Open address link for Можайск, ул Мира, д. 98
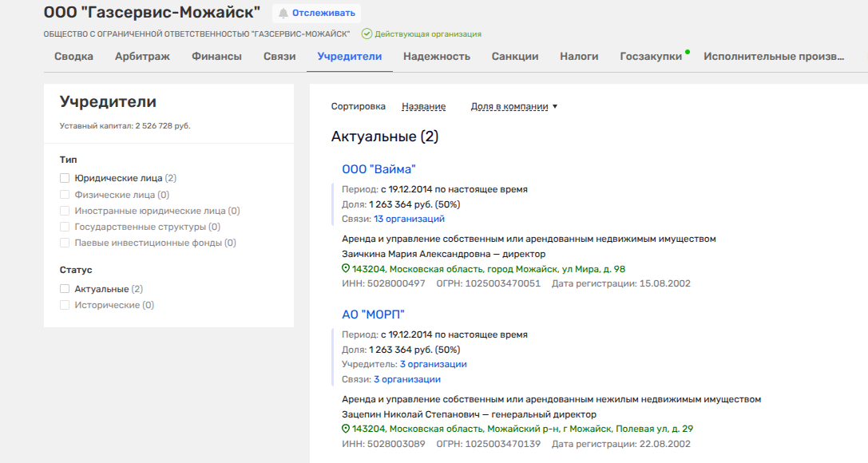Image resolution: width=868 pixels, height=463 pixels. (488, 269)
